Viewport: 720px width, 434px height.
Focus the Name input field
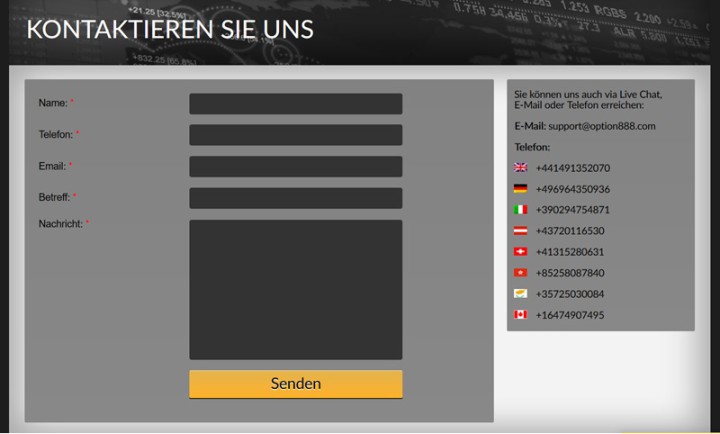[296, 104]
